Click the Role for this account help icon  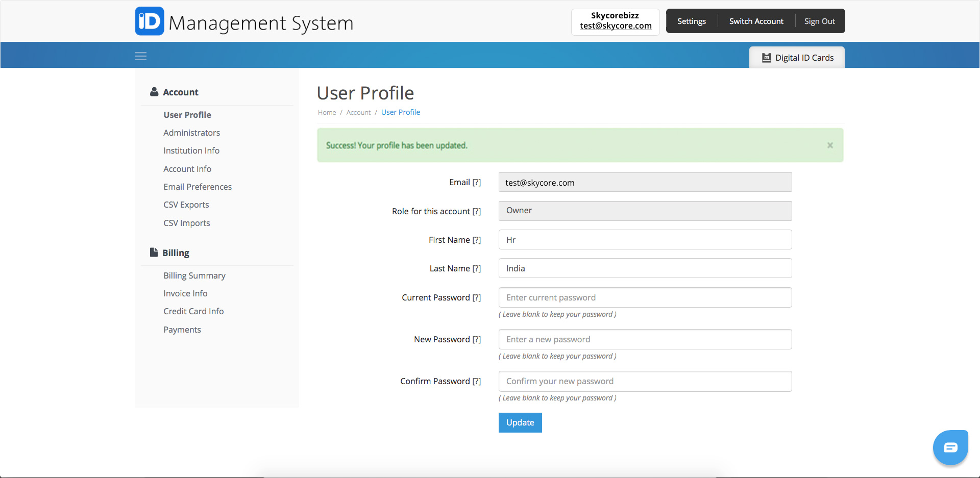[x=477, y=211]
